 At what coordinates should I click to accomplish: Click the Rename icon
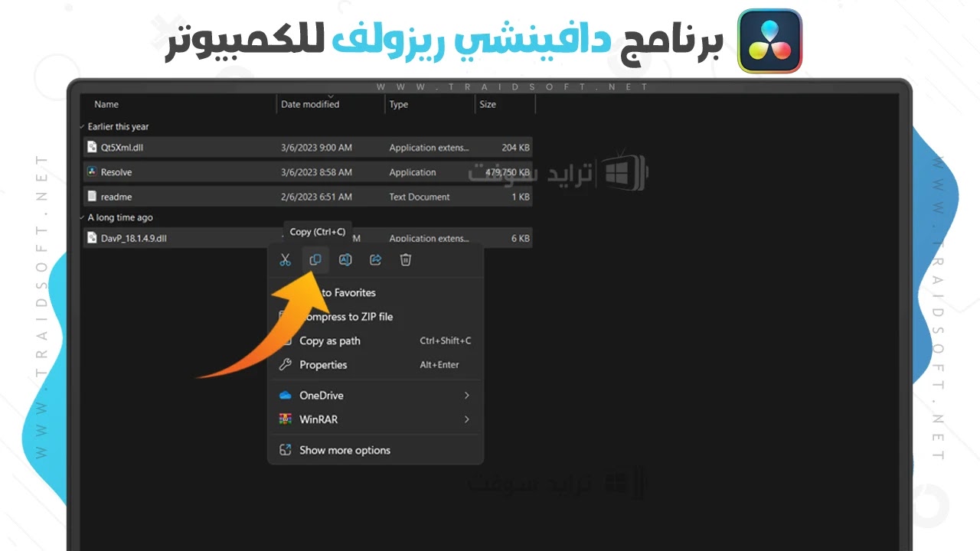(345, 259)
